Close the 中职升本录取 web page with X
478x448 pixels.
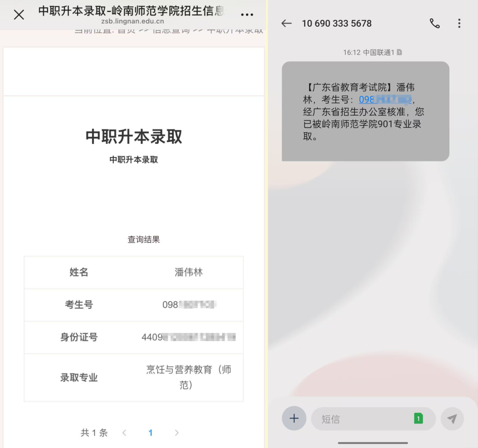point(19,15)
